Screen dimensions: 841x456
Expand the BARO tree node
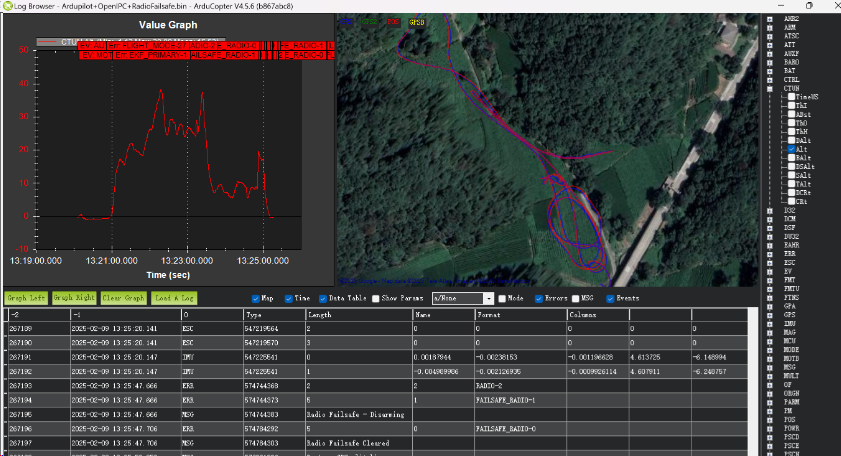click(770, 62)
